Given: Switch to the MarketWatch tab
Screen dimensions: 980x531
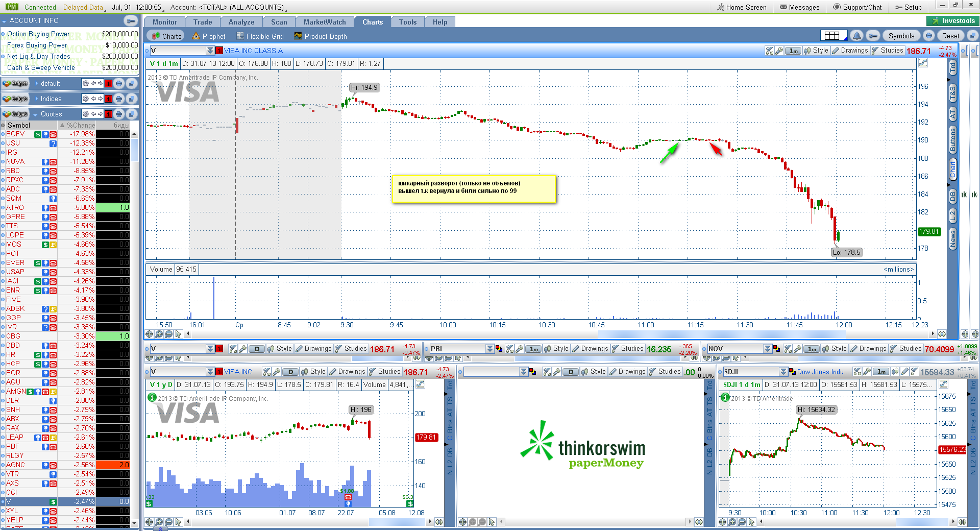Looking at the screenshot, I should tap(325, 22).
